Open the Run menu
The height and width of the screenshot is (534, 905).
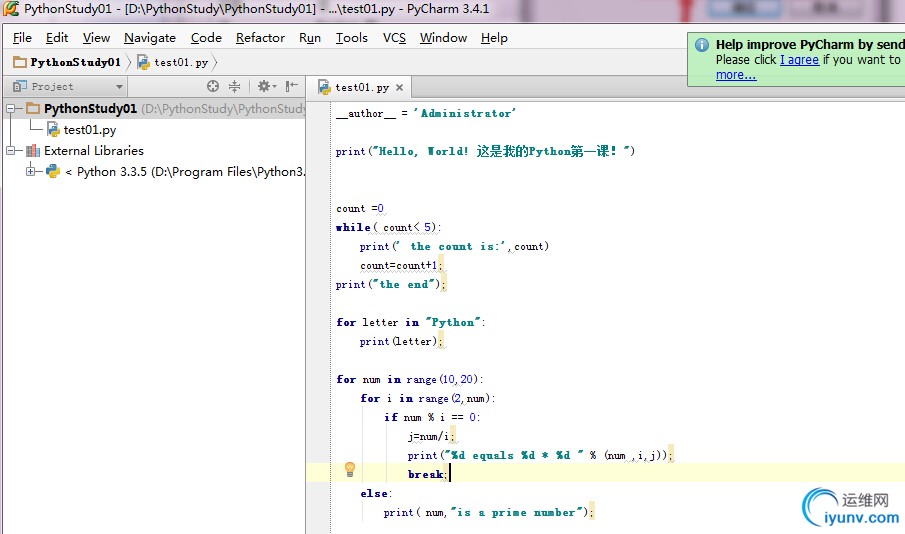pos(309,38)
